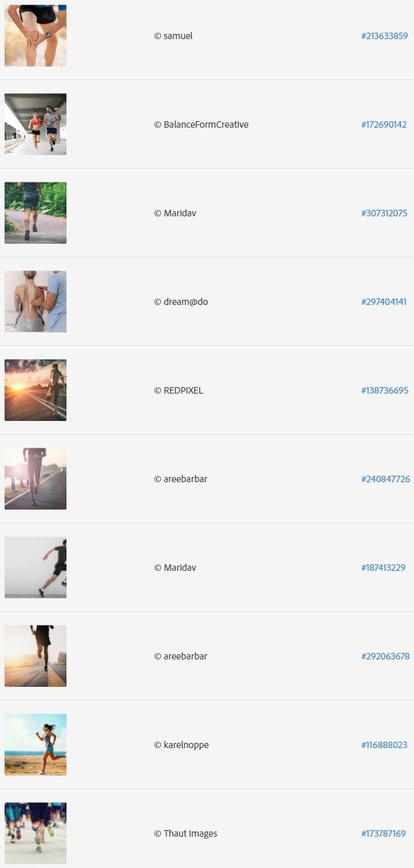
Task: Select the spine examination thumbnail
Action: [35, 301]
